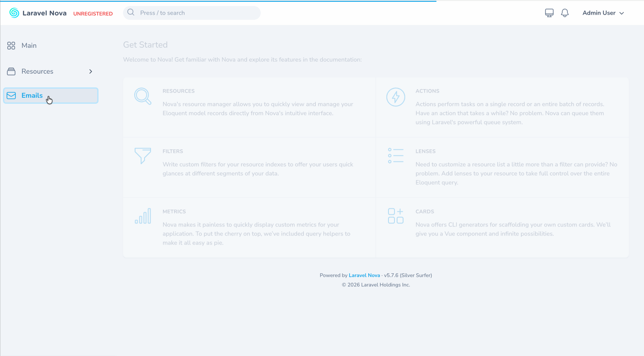Click the Filters funnel icon
Viewport: 644px width, 356px height.
143,155
